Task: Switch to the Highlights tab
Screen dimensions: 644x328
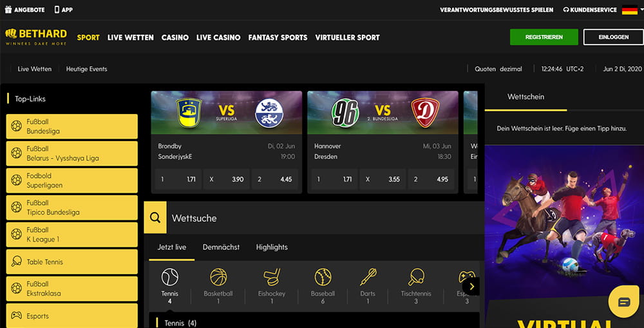Action: click(x=272, y=247)
